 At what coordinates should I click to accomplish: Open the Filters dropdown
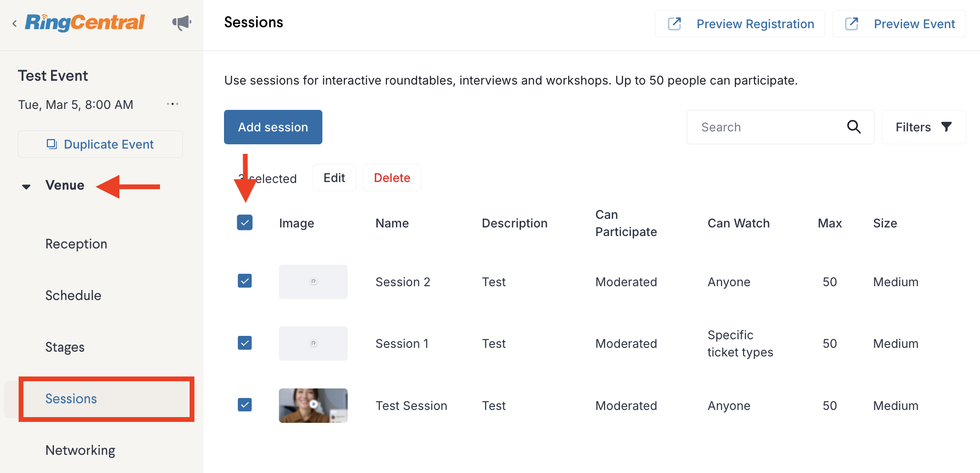pos(924,127)
